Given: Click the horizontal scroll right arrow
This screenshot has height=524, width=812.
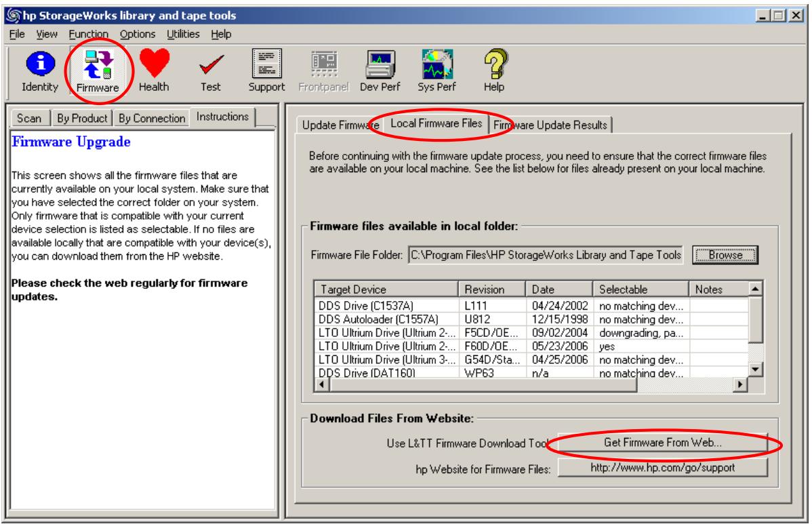Looking at the screenshot, I should (x=740, y=384).
